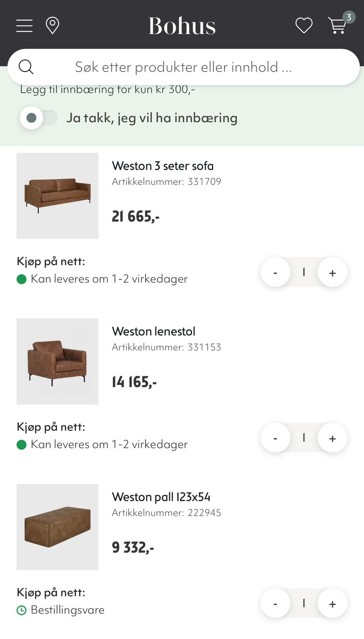The height and width of the screenshot is (639, 364).
Task: Increase quantity of Weston pall 123x54
Action: [x=332, y=603]
